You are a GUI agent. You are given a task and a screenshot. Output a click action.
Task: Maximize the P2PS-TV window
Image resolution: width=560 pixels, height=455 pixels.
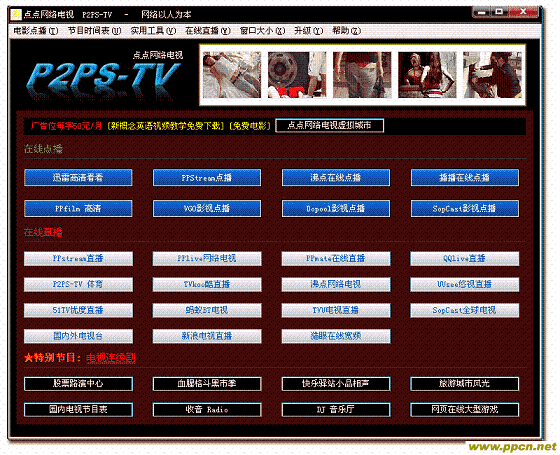(499, 12)
